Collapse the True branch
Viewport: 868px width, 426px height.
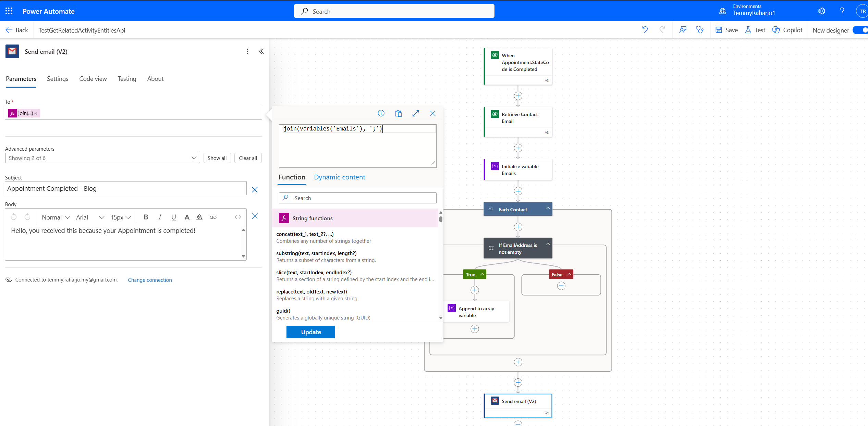coord(482,274)
